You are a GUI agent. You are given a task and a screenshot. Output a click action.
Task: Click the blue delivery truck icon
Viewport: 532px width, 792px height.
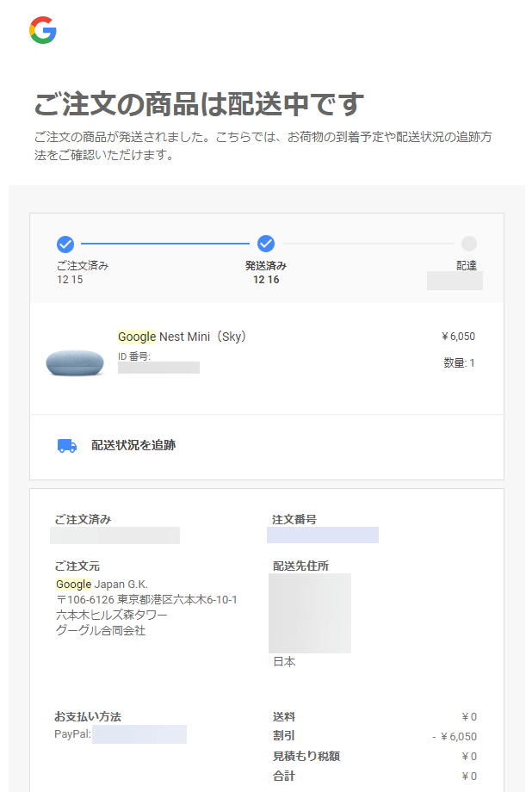(x=67, y=446)
